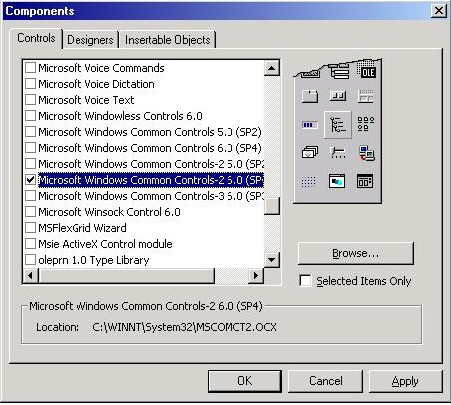Viewport: 451px width, 405px height.
Task: Check the oleprn 1.0 Type Library box
Action: point(30,259)
